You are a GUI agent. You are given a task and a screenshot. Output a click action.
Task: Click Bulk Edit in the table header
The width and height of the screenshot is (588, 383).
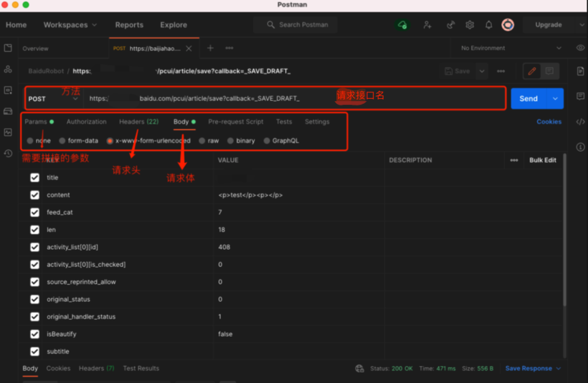(x=543, y=160)
